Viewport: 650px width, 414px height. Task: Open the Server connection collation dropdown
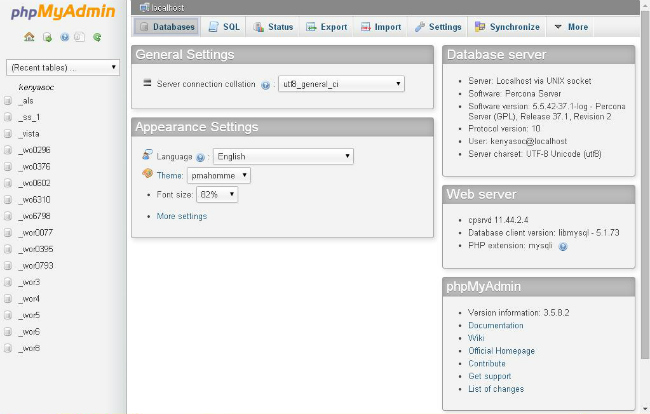[341, 84]
